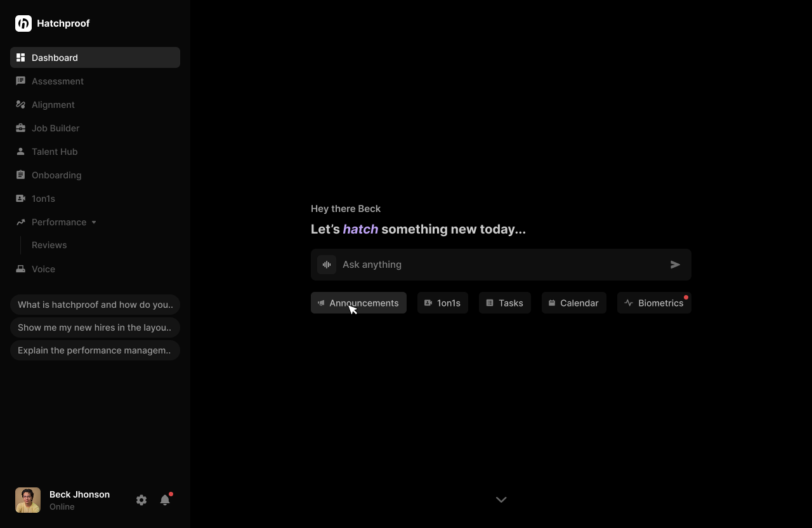Click the voice waveform icon in the ask bar

click(327, 265)
